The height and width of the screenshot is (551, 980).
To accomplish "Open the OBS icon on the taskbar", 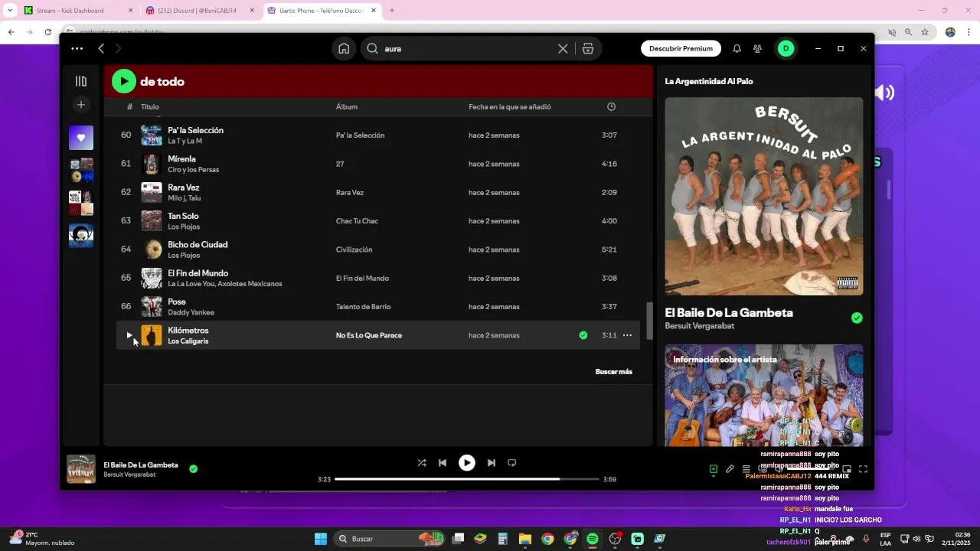I will coord(615,539).
